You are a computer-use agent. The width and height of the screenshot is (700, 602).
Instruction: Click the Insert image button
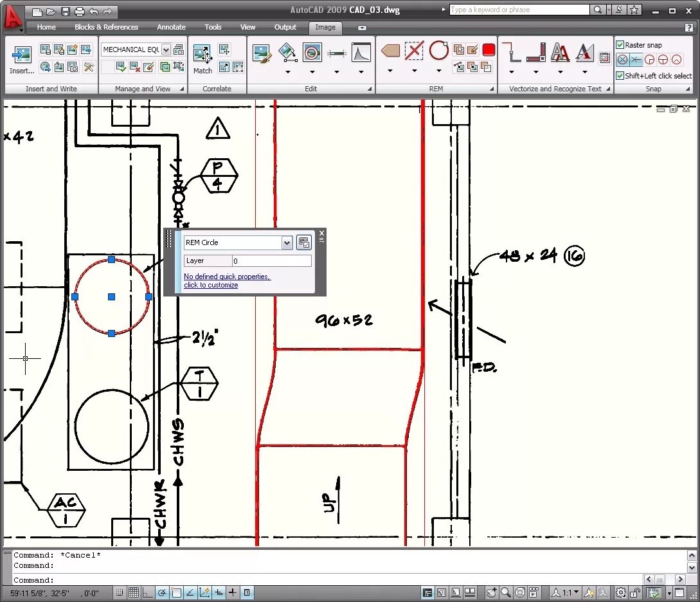coord(21,59)
